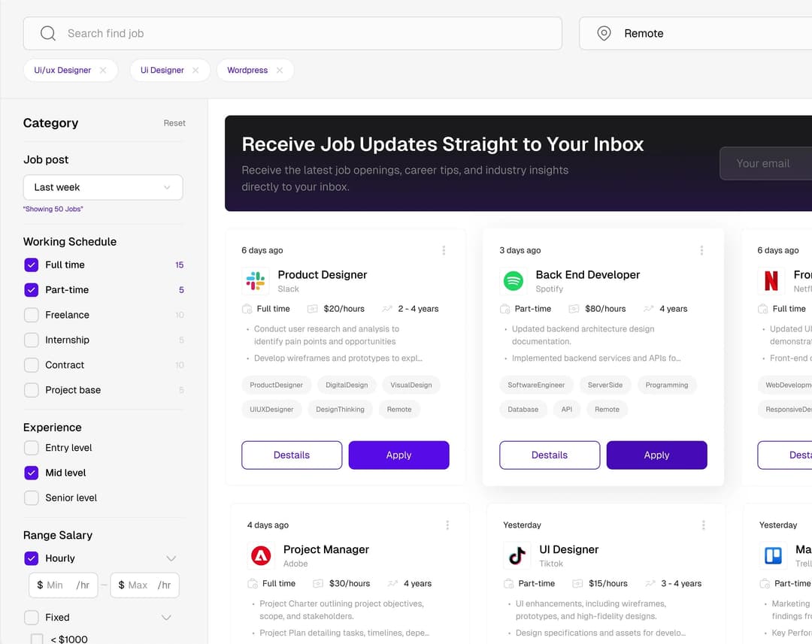Click experience icon next to 3 - 4 years
812x644 pixels.
click(650, 584)
